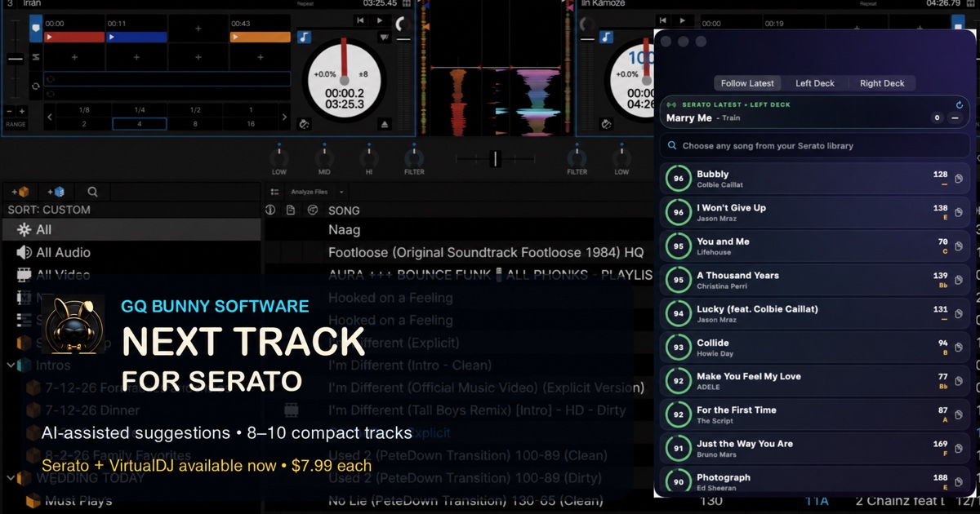Skip to track start on right deck
980x514 pixels.
coord(663,20)
